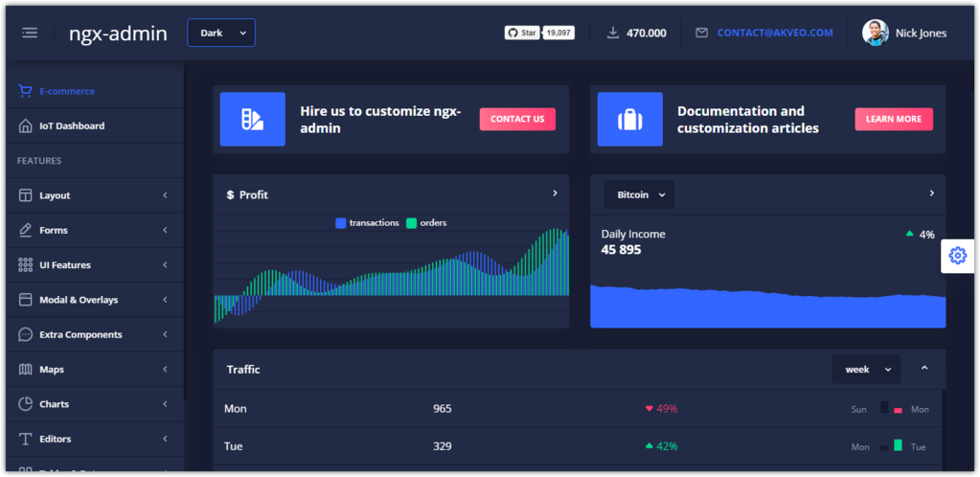Toggle the sidebar hamburger menu

30,33
